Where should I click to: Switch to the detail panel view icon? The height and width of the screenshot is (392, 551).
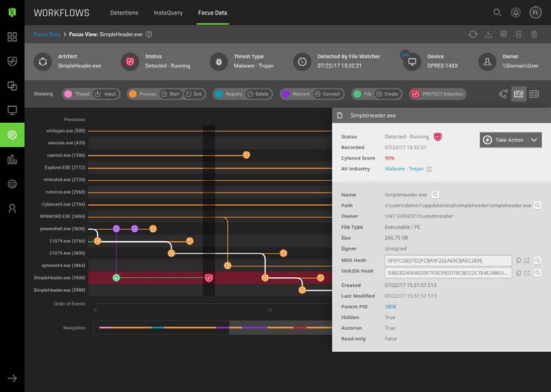click(519, 93)
